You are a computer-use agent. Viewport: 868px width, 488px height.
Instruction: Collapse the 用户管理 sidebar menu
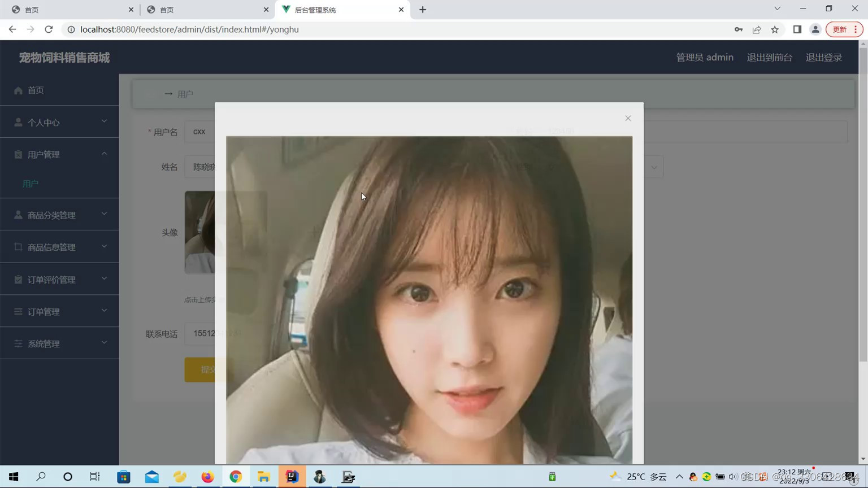coord(59,154)
